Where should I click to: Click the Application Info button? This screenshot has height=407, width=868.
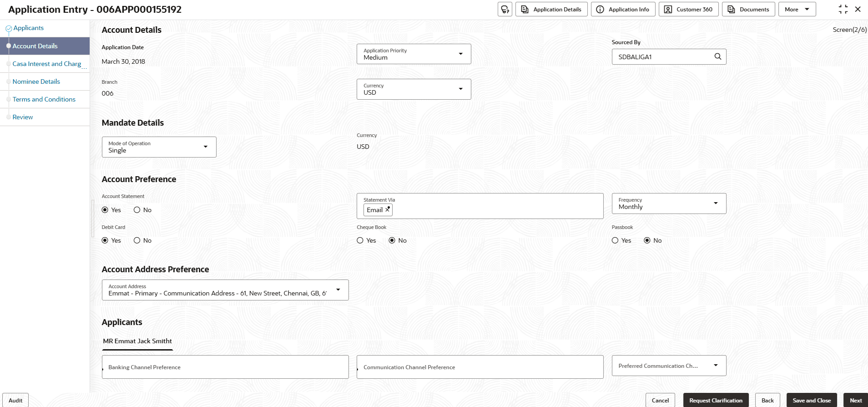click(623, 9)
